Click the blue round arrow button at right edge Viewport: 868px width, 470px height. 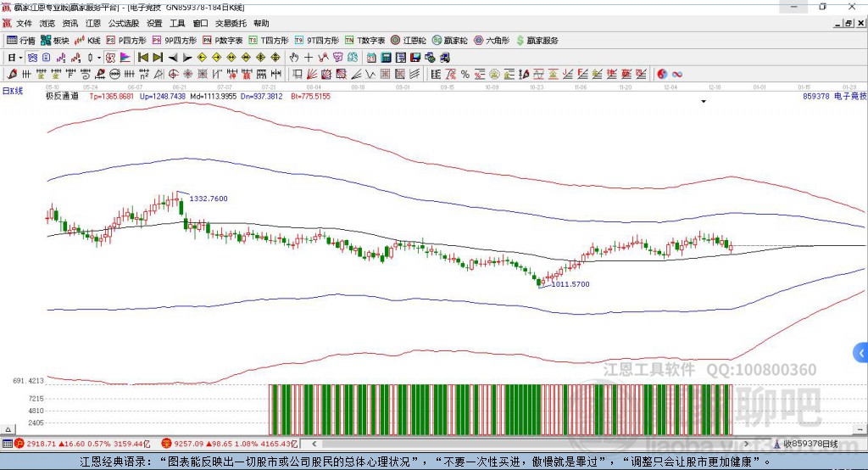tap(861, 353)
